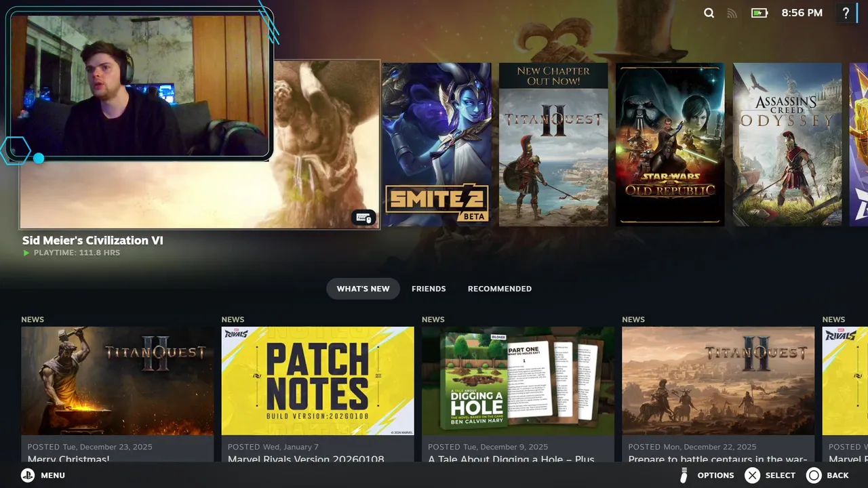Click the Sid Meier's Civilization VI title
This screenshot has width=868, height=488.
point(93,240)
